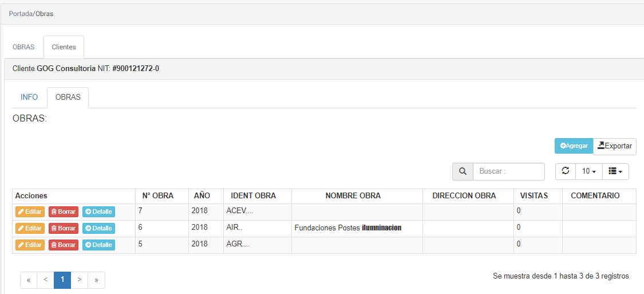Viewport: 644px width, 294px height.
Task: Click Agregar to add a new obra
Action: click(x=574, y=146)
